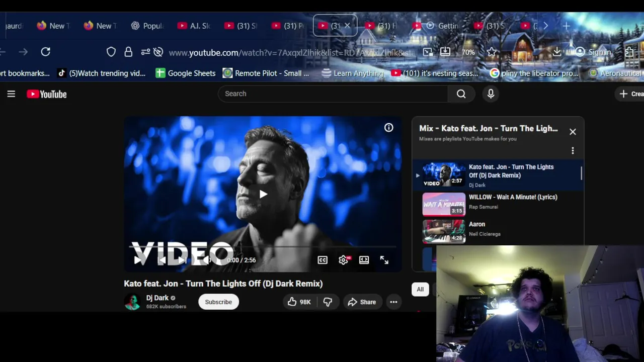Mute the video volume icon
The image size is (644, 362).
206,260
